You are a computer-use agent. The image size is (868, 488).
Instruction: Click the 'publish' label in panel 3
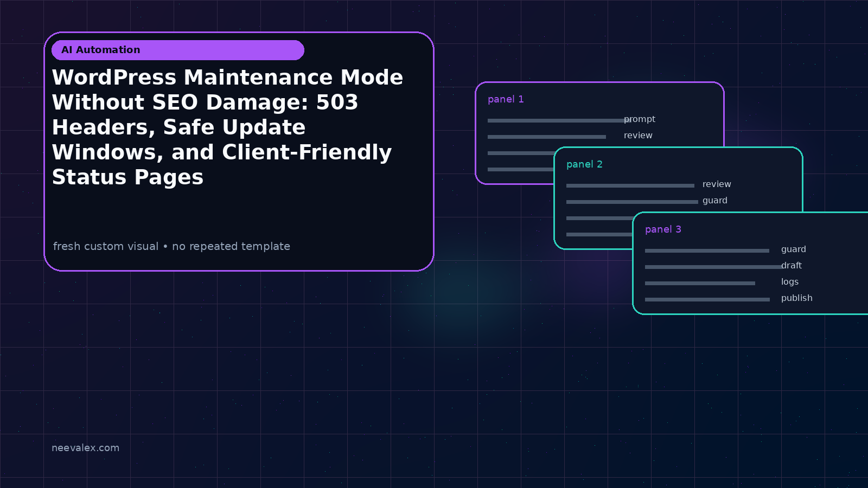(x=797, y=298)
